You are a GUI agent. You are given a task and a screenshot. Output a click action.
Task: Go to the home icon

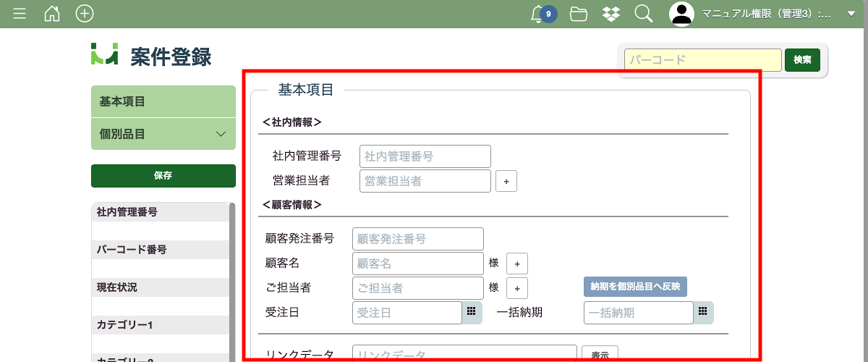(52, 14)
